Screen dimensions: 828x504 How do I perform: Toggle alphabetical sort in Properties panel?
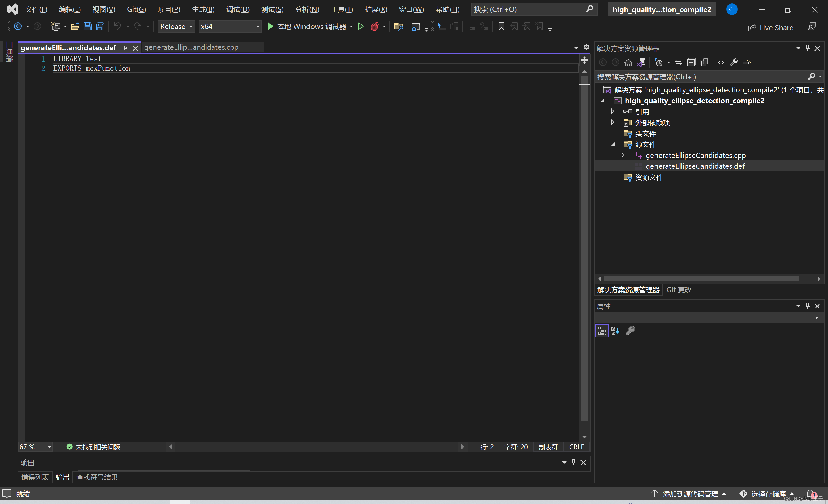(615, 331)
